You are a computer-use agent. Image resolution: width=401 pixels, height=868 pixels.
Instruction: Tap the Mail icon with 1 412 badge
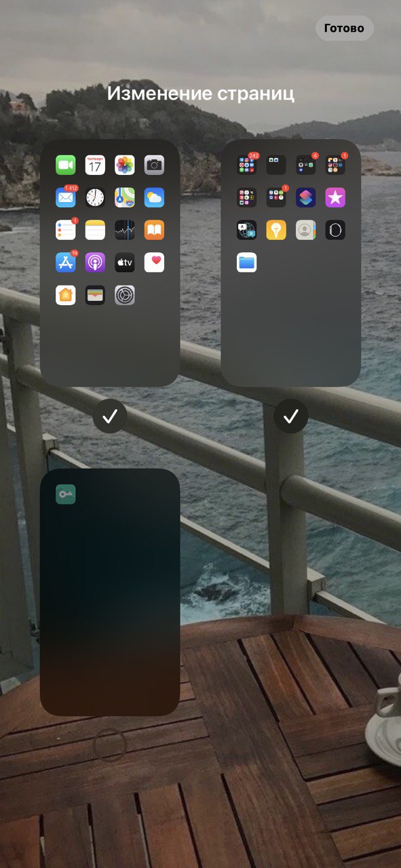(x=66, y=197)
